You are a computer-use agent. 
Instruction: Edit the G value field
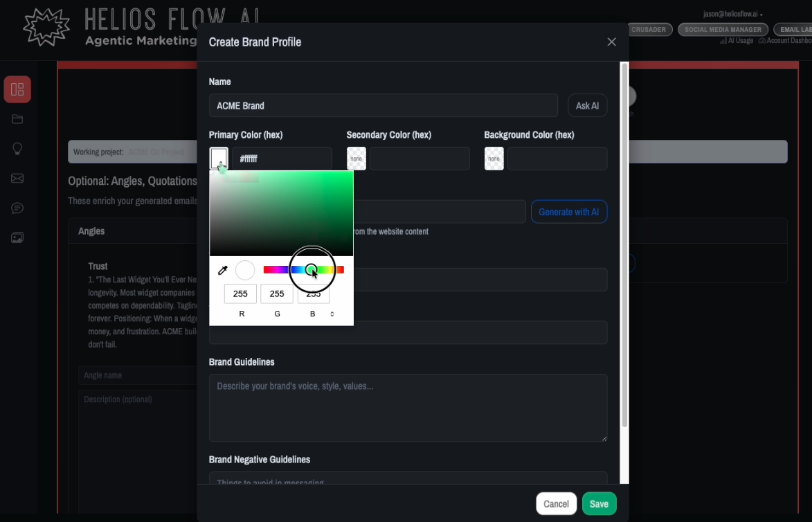pos(277,294)
